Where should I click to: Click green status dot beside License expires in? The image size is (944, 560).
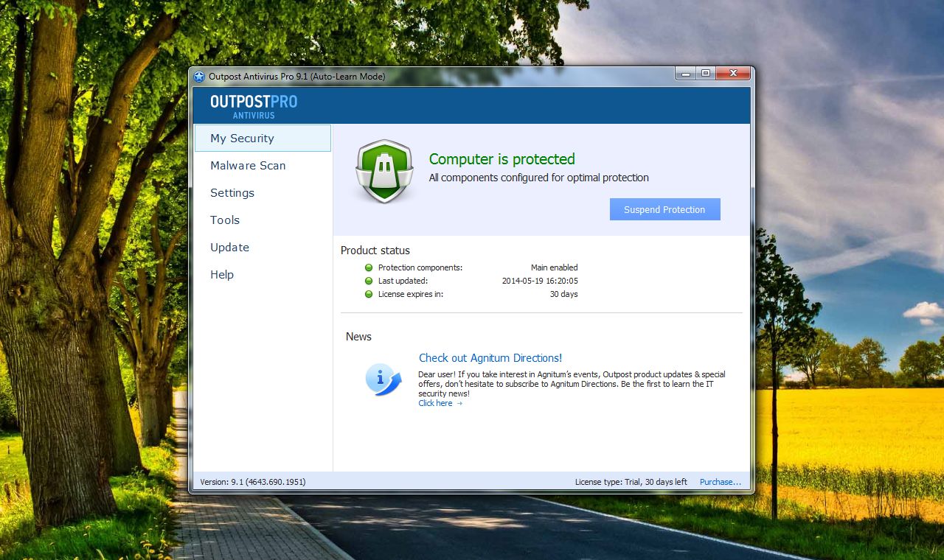click(x=369, y=294)
